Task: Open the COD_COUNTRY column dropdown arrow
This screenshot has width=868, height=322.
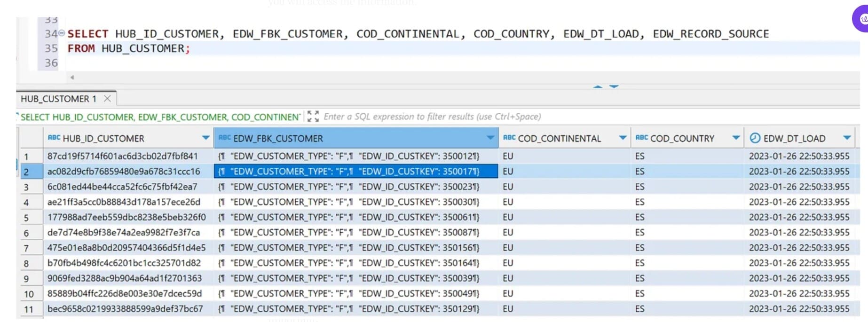Action: (736, 138)
